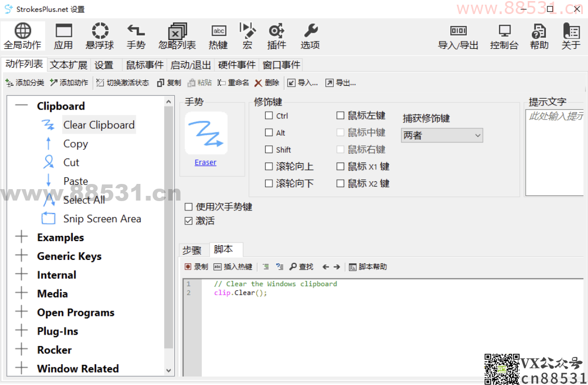The image size is (588, 385).
Task: Expand the Internal category
Action: (x=21, y=274)
